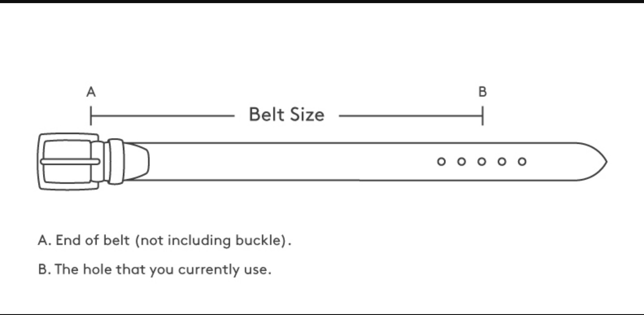This screenshot has width=644, height=315.
Task: Click the second belt hole from left
Action: click(462, 161)
